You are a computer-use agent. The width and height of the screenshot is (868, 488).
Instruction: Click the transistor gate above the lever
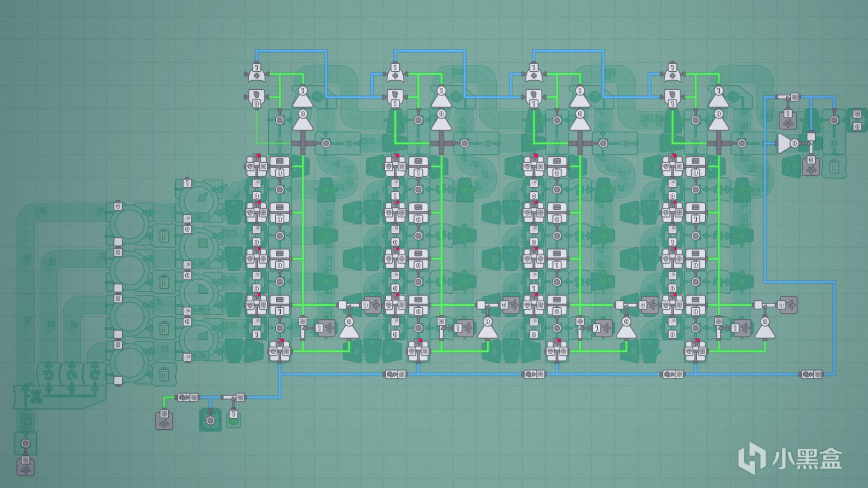pyautogui.click(x=234, y=397)
